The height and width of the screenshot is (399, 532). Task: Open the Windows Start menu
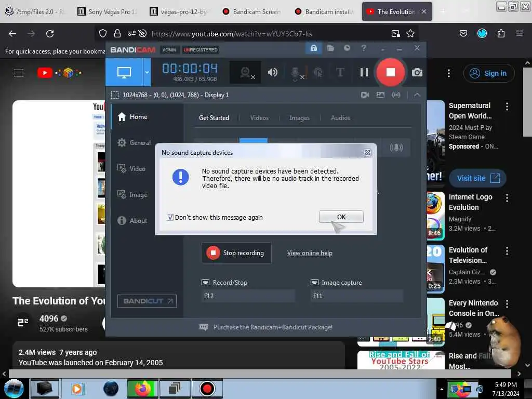pos(14,389)
